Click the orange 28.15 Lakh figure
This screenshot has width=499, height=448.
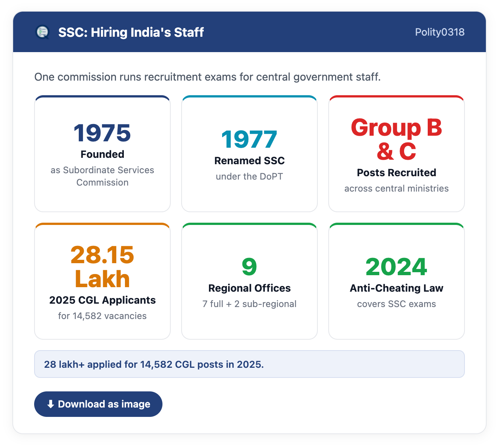click(x=102, y=267)
